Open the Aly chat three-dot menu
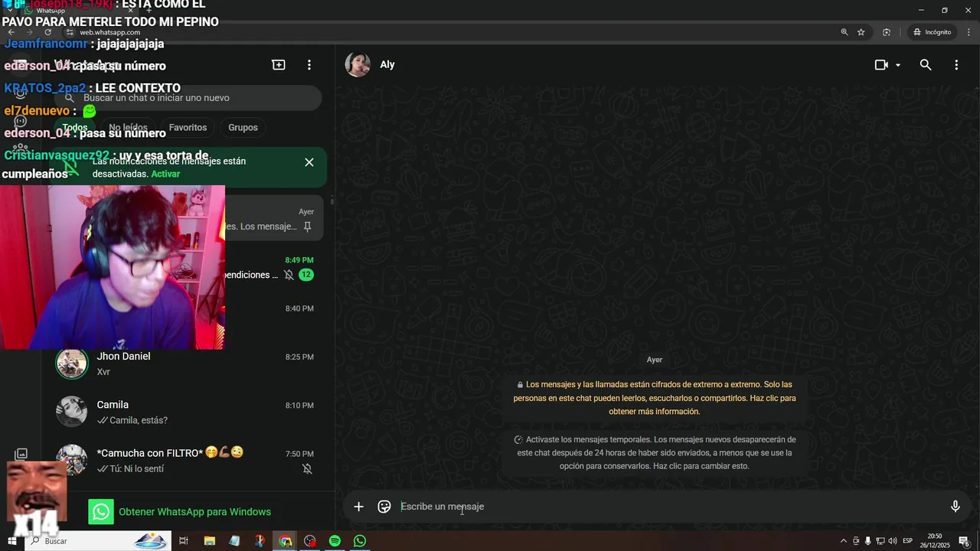The image size is (980, 551). coord(956,65)
